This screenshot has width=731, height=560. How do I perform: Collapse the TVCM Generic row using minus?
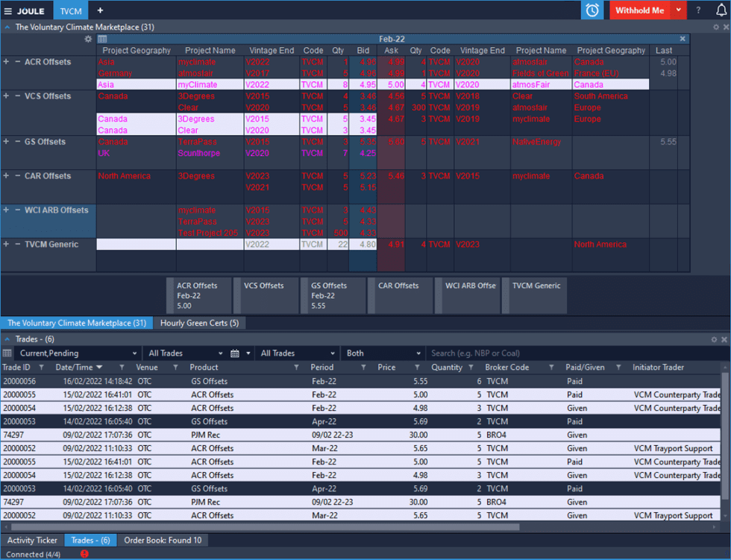pyautogui.click(x=18, y=245)
